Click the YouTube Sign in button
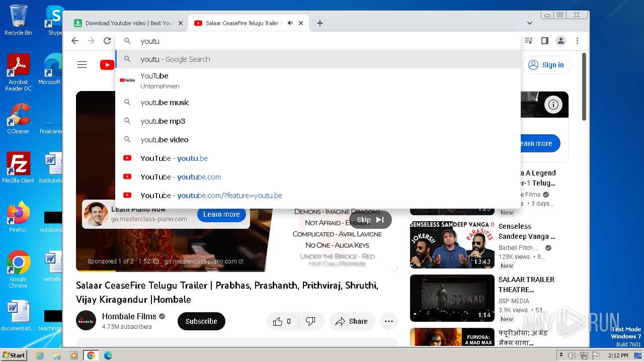The height and width of the screenshot is (362, 644). pos(547,65)
